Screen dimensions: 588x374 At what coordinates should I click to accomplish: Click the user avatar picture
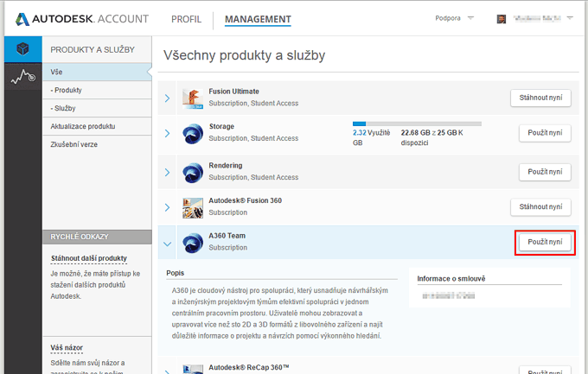pyautogui.click(x=501, y=19)
